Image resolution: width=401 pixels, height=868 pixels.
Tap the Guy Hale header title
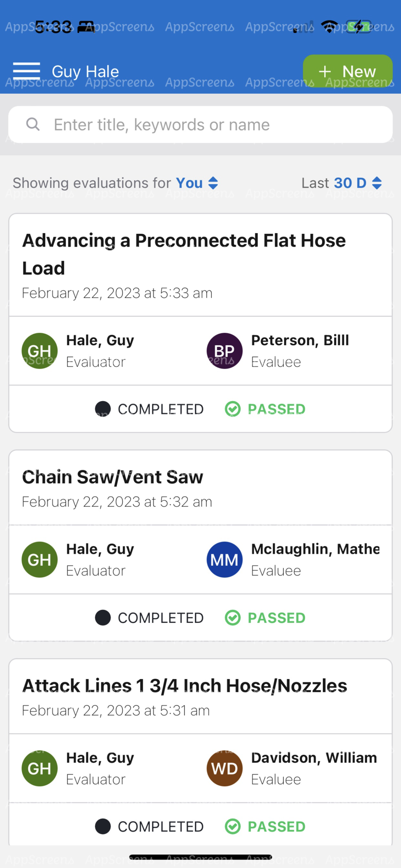tap(85, 71)
